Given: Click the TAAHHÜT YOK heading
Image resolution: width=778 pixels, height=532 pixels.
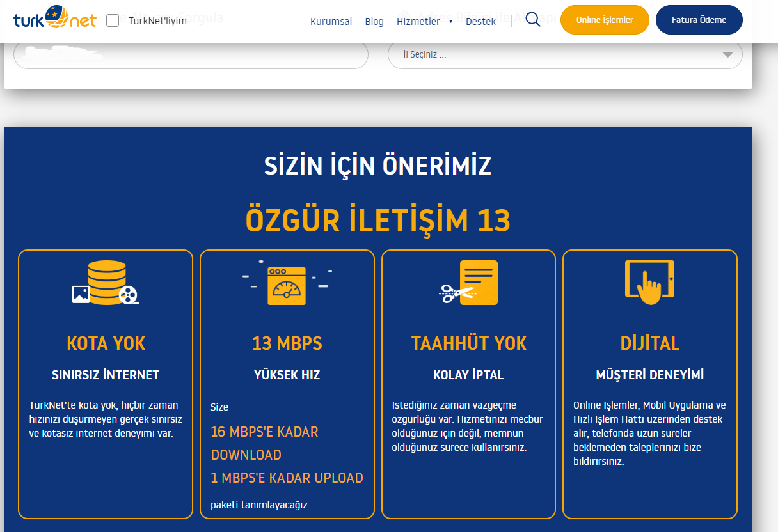Looking at the screenshot, I should click(468, 343).
